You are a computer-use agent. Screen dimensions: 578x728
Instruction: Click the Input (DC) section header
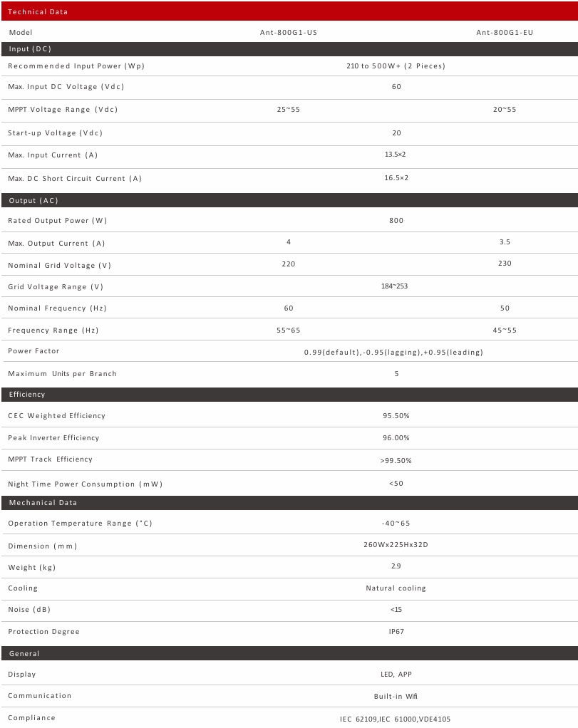pos(30,49)
